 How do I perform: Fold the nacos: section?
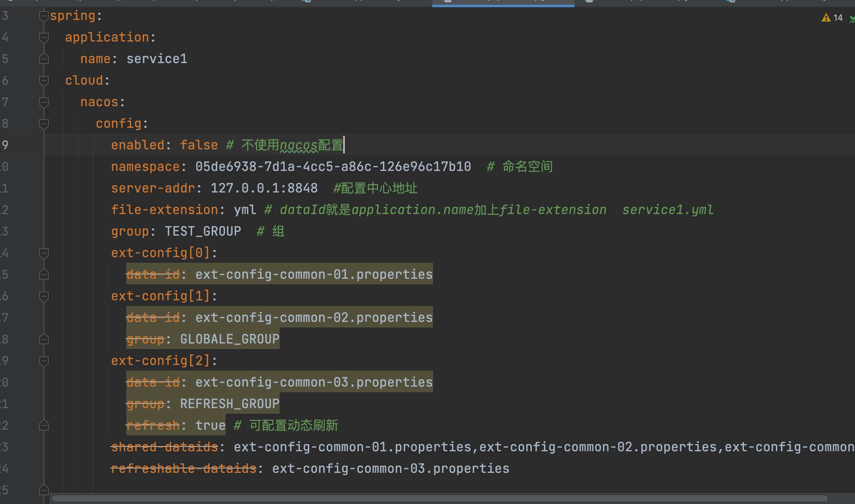pyautogui.click(x=44, y=102)
